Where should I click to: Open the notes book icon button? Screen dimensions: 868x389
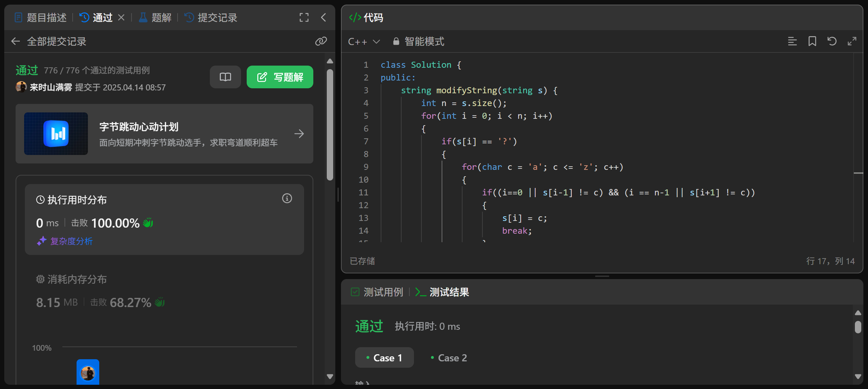[x=225, y=77]
